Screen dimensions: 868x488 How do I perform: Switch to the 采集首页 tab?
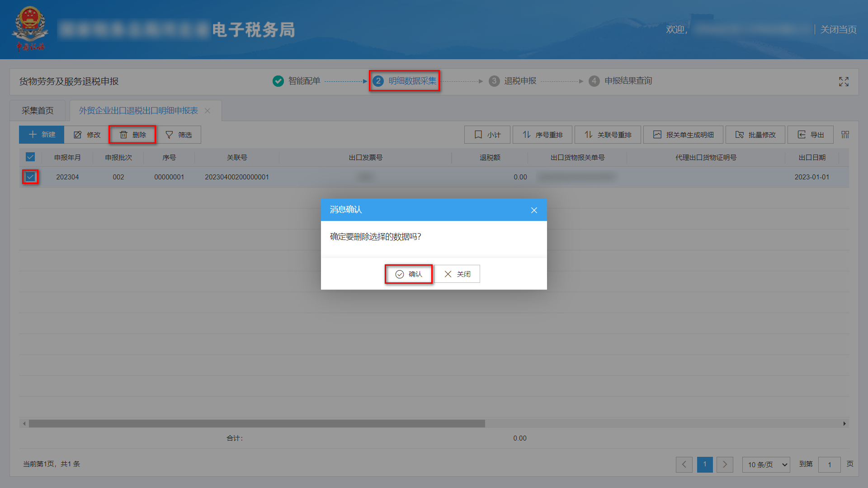coord(38,110)
